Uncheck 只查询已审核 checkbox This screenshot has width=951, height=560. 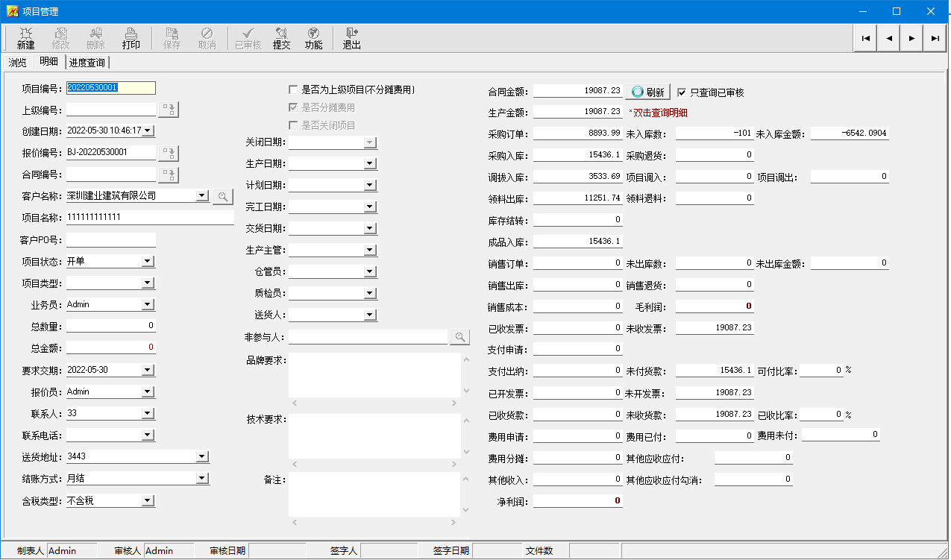682,92
